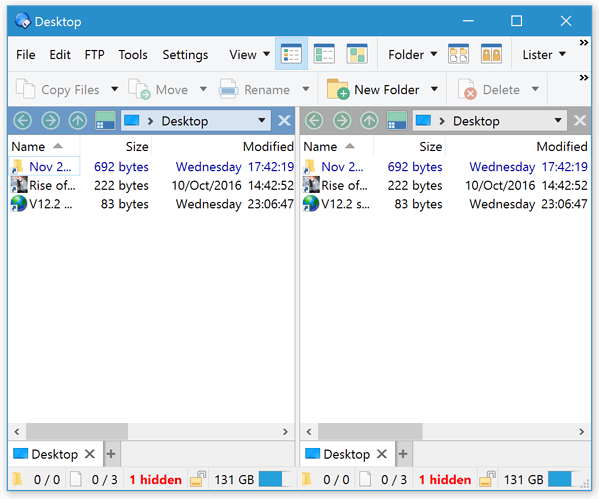This screenshot has height=499, width=599.
Task: Go up one level in right pane
Action: pyautogui.click(x=369, y=121)
